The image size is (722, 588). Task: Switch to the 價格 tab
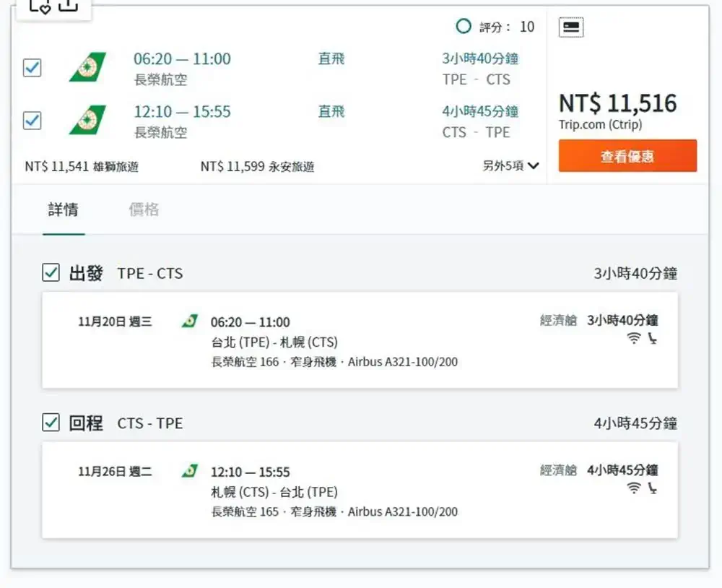point(144,209)
